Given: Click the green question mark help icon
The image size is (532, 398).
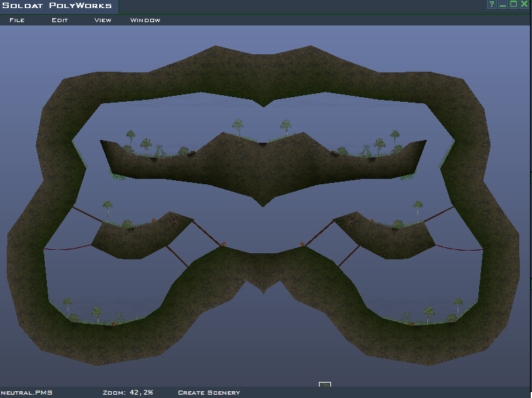Looking at the screenshot, I should (x=492, y=5).
